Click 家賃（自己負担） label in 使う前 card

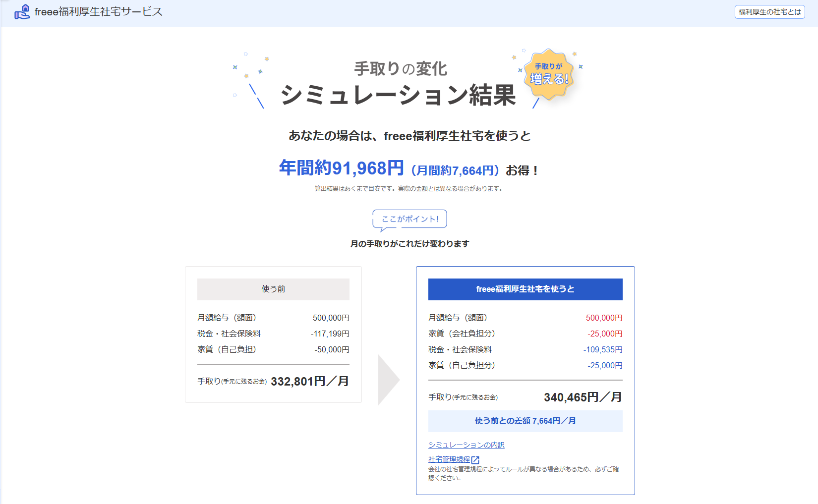coord(229,350)
